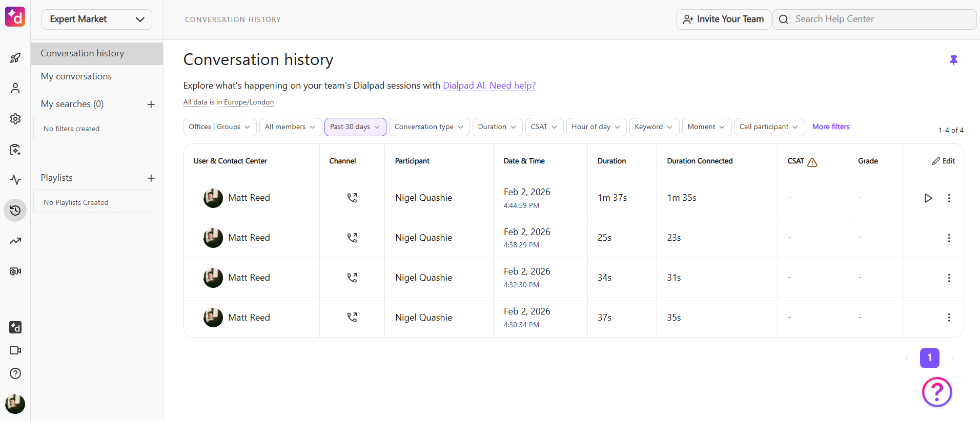Expand the Offices | Groups filter
Screen dimensions: 980x421
click(x=220, y=127)
